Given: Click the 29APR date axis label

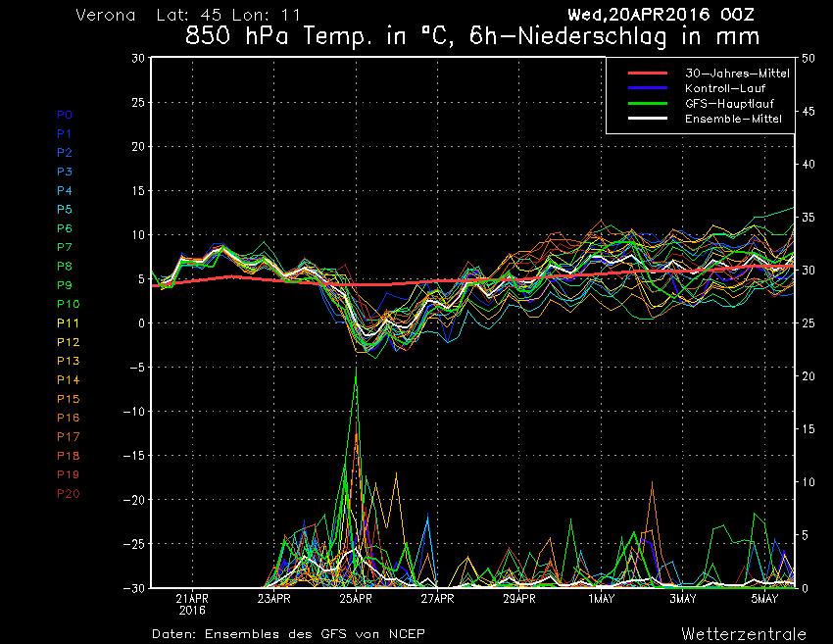Looking at the screenshot, I should point(519,599).
